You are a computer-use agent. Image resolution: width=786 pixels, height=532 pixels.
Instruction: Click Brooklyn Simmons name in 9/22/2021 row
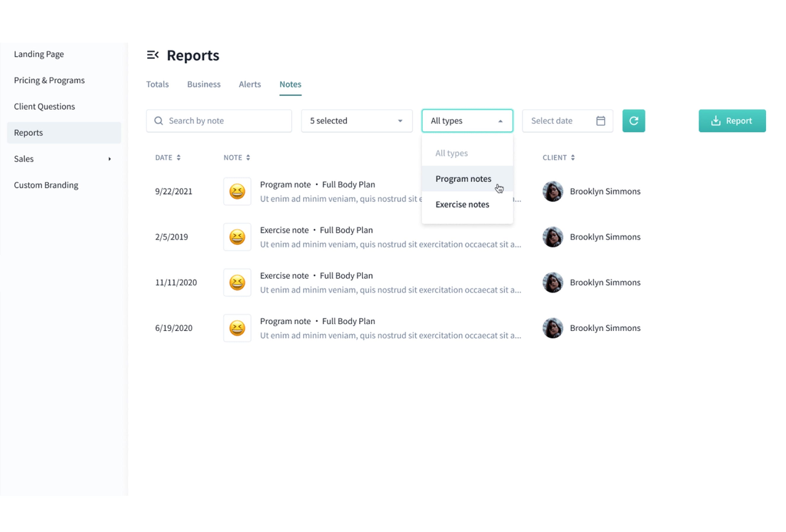[x=605, y=191]
